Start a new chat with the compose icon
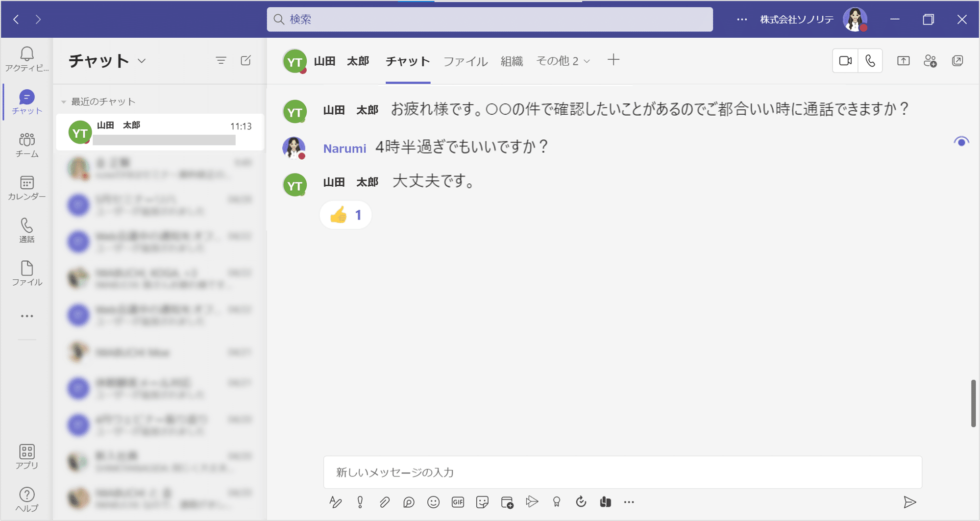This screenshot has height=521, width=980. [x=246, y=60]
